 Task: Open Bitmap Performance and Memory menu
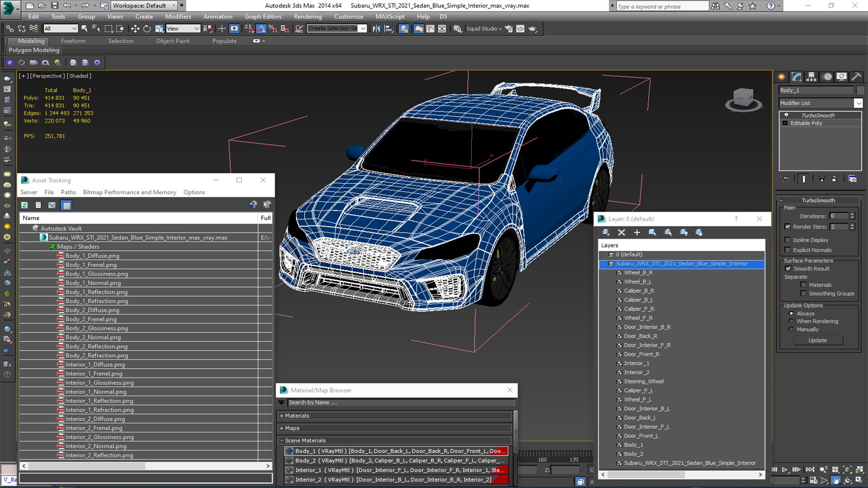click(129, 192)
